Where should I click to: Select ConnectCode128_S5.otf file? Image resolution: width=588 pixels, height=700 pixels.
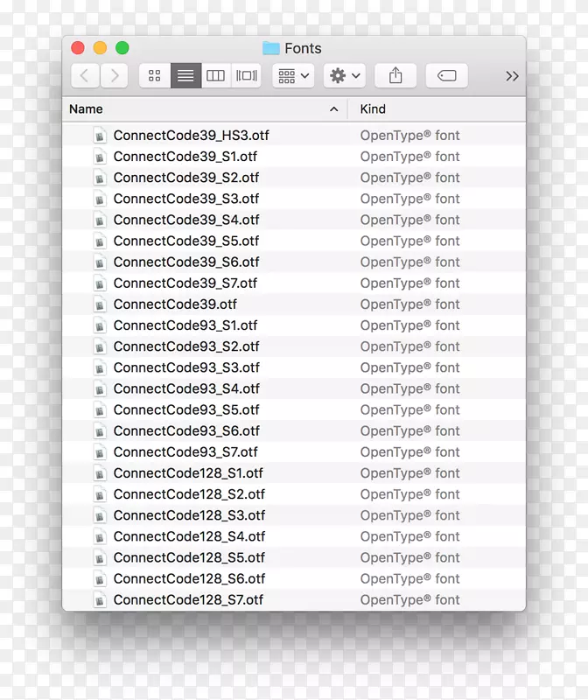[294, 557]
